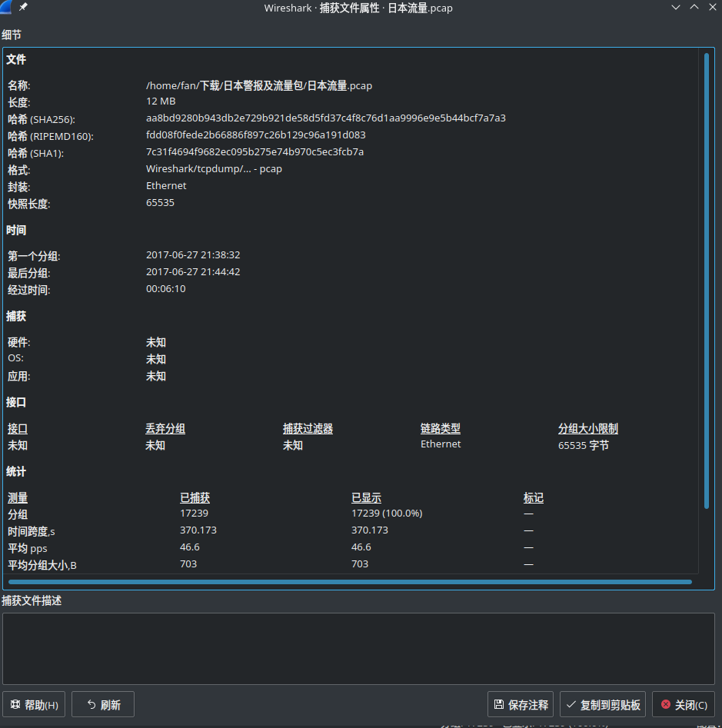Screen dimensions: 722x728
Task: Click the vertical scrollbar of details pane
Action: [x=706, y=281]
